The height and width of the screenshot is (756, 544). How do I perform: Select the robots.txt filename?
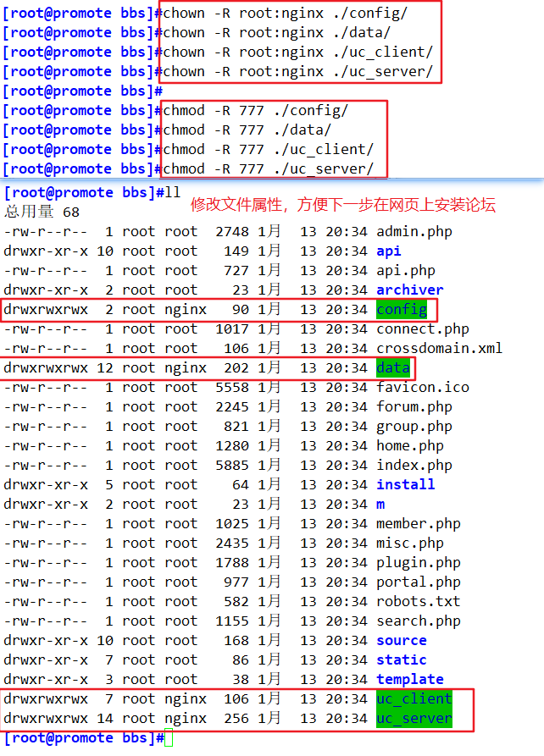419,602
